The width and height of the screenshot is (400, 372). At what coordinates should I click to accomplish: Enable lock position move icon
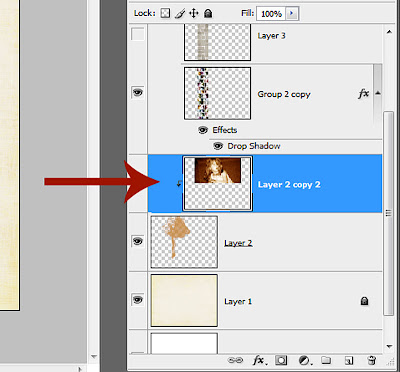[x=194, y=13]
